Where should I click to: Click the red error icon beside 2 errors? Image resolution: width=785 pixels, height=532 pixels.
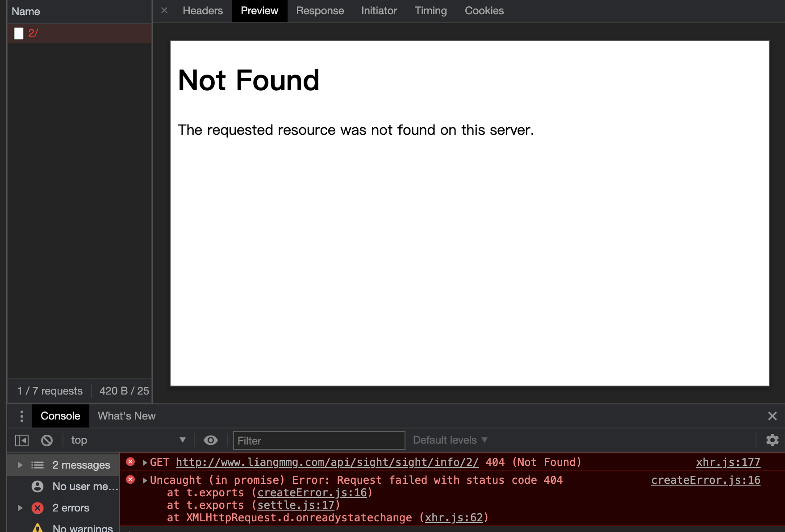(x=38, y=508)
